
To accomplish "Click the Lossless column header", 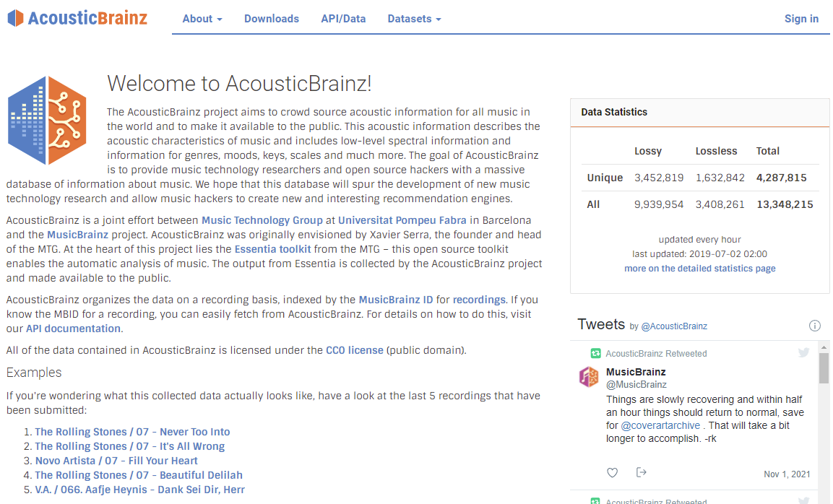I will pyautogui.click(x=716, y=151).
